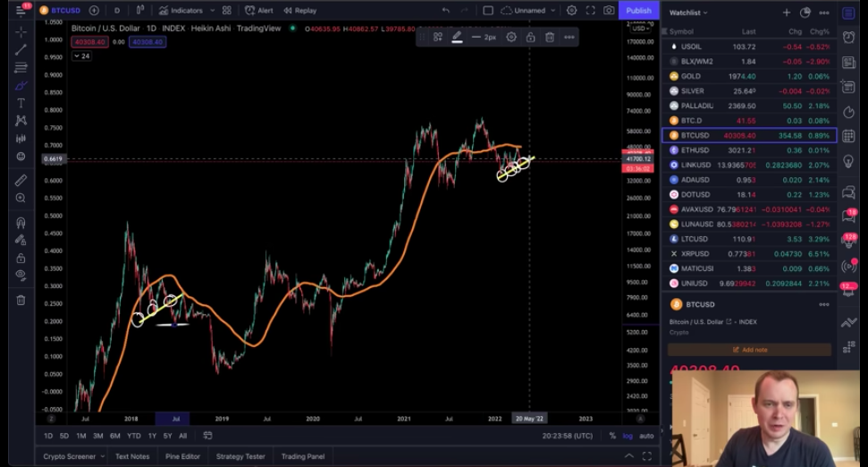The height and width of the screenshot is (467, 868).
Task: Open watchlist advanced view icon
Action: tap(805, 13)
